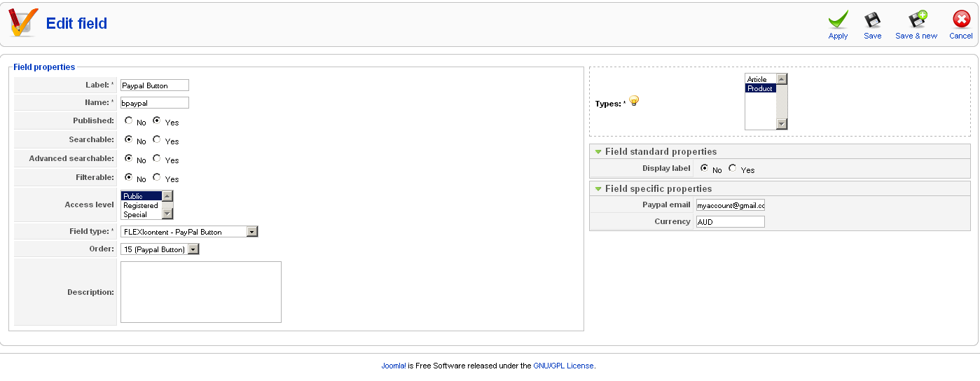Click Access level list up arrow
980x381 pixels.
167,196
